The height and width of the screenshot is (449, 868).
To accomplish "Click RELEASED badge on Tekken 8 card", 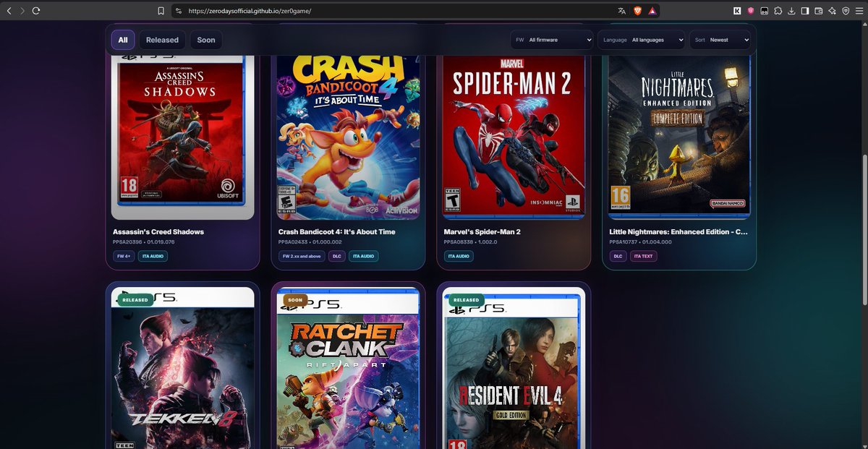I will [135, 299].
